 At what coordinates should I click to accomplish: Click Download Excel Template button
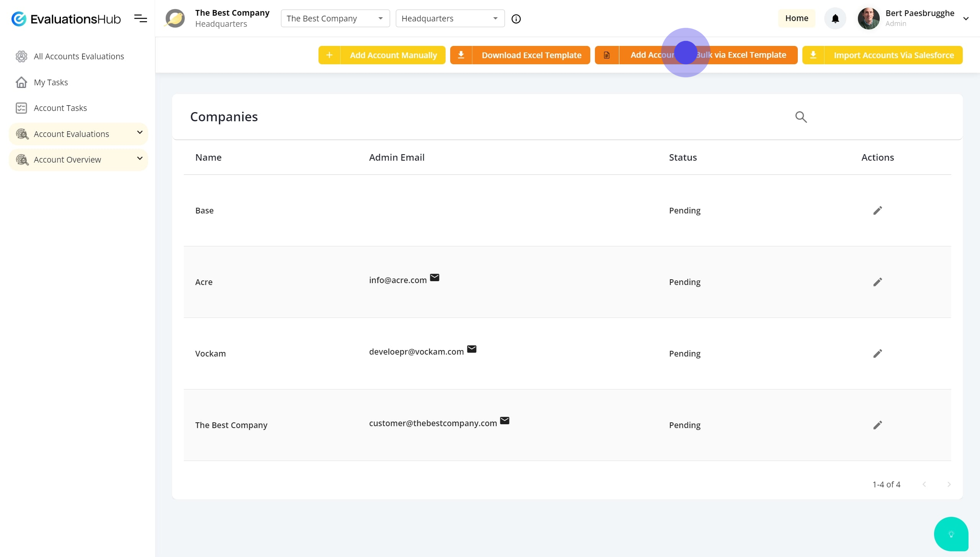(520, 55)
